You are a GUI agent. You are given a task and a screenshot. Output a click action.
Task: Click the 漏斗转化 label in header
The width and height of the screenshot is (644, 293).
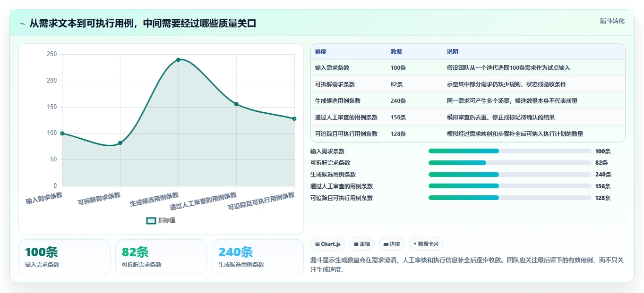612,21
